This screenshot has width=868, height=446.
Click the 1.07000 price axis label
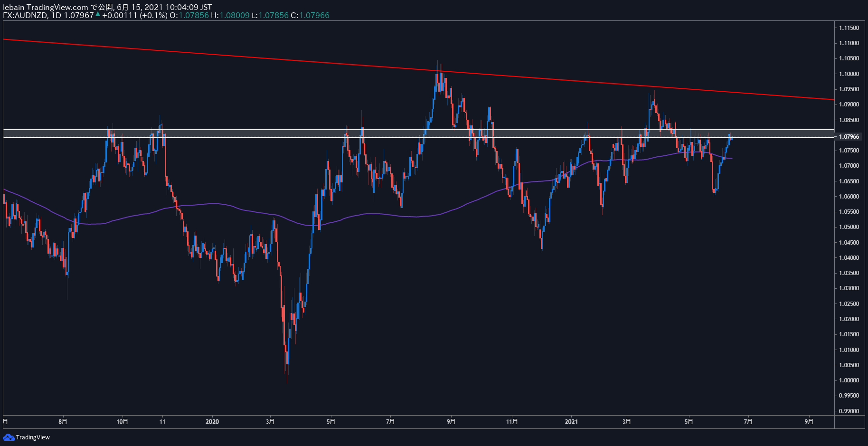pos(849,166)
